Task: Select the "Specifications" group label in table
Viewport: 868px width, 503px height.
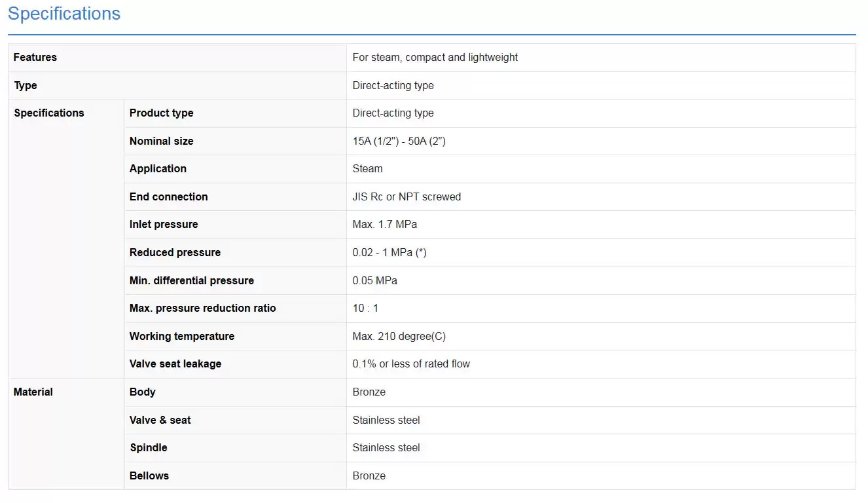Action: (x=49, y=113)
